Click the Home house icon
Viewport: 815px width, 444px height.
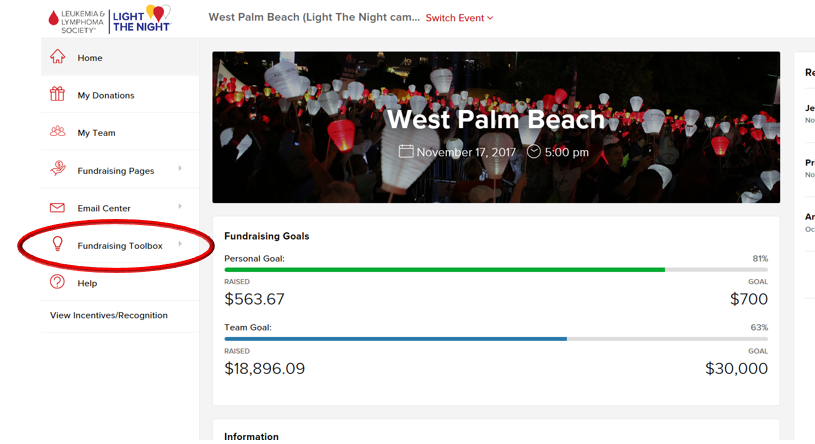[x=57, y=56]
